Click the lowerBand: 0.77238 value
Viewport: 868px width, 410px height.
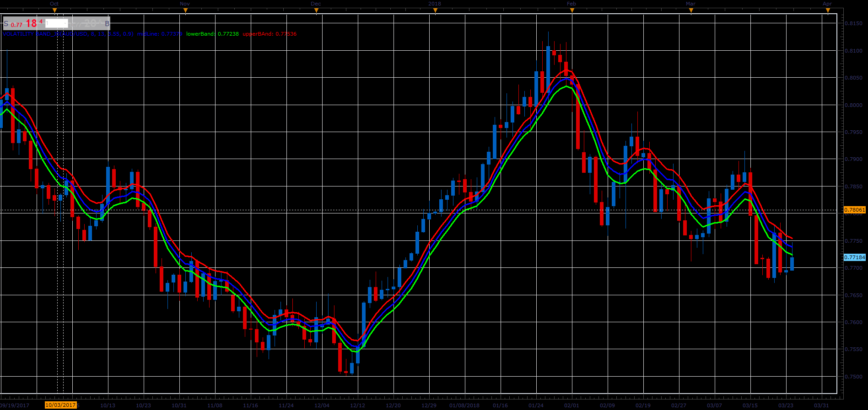tap(212, 34)
